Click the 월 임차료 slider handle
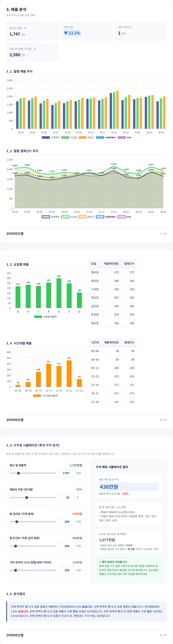The height and width of the screenshot is (644, 173). pos(17,522)
